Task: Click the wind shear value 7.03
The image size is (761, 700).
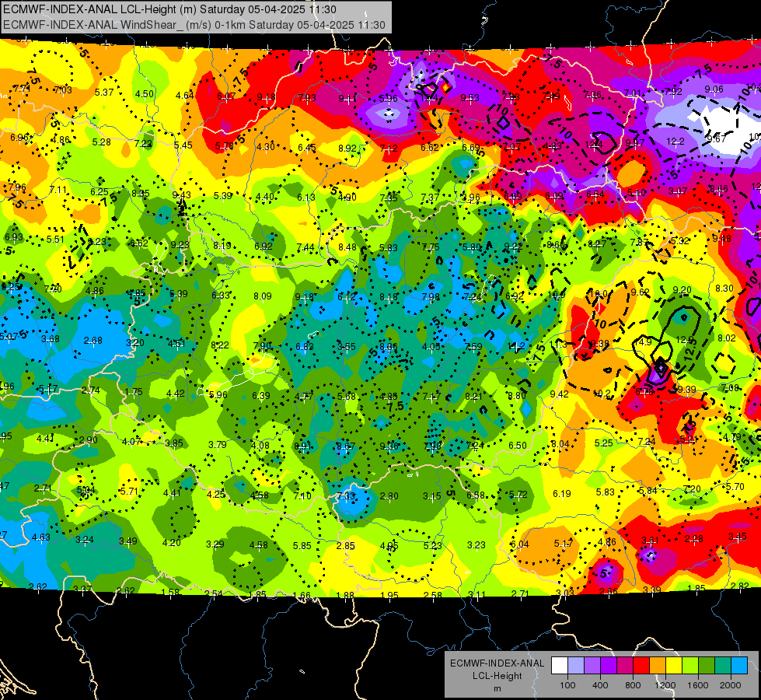Action: pyautogui.click(x=63, y=90)
